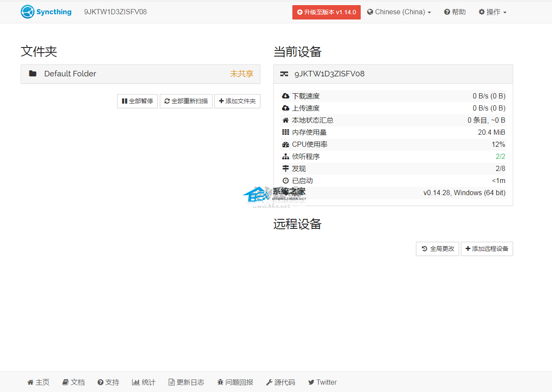Open the Twitter footer link
552x392 pixels.
322,382
